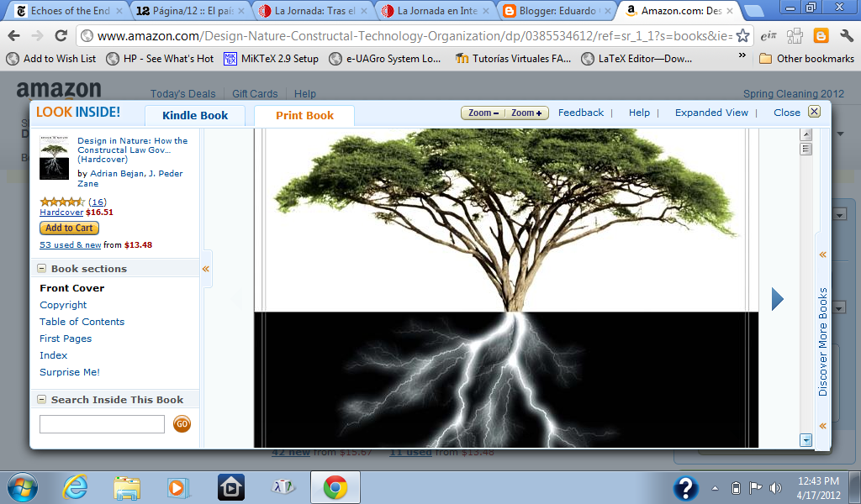Close the Look Inside viewer with X icon
The width and height of the screenshot is (861, 504).
(x=814, y=112)
